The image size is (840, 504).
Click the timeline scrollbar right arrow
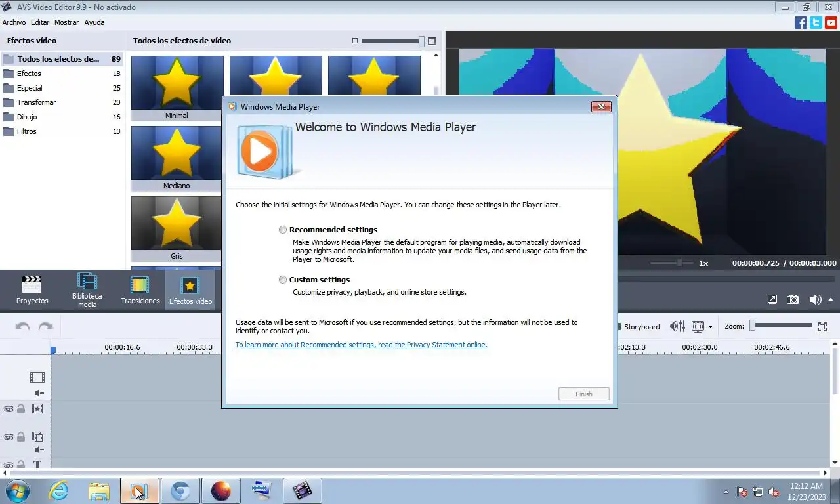point(826,472)
